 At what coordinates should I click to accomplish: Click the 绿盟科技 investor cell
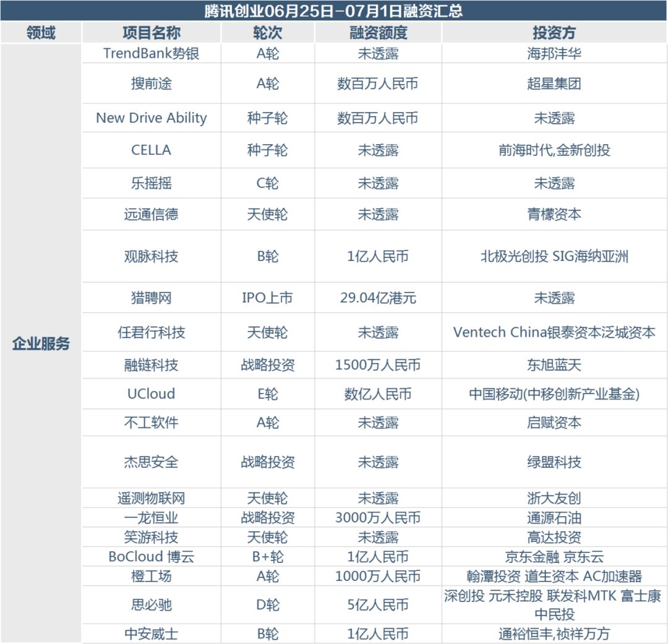(554, 462)
